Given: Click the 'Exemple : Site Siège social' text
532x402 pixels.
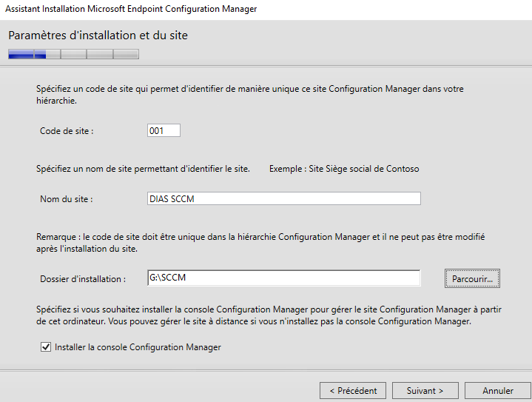Looking at the screenshot, I should pyautogui.click(x=344, y=169).
